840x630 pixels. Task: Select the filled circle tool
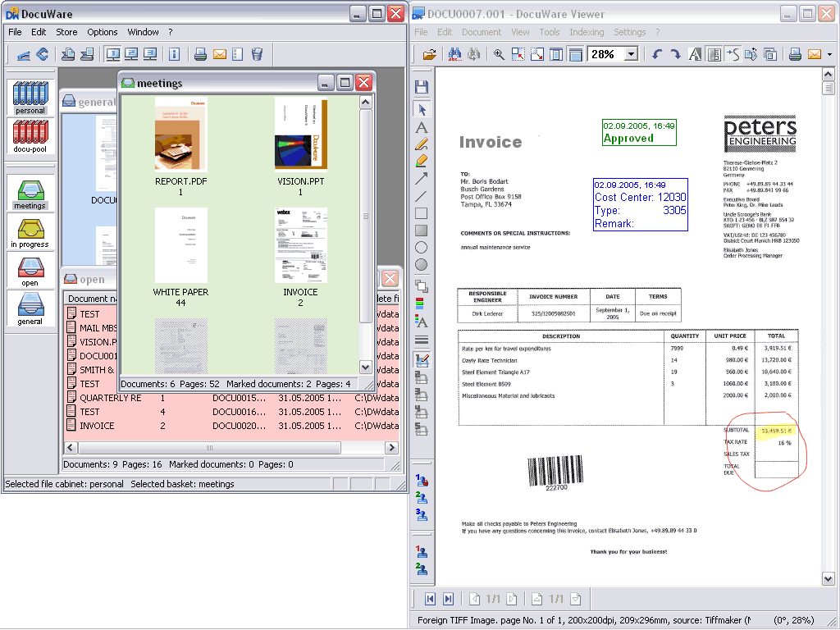click(x=422, y=265)
